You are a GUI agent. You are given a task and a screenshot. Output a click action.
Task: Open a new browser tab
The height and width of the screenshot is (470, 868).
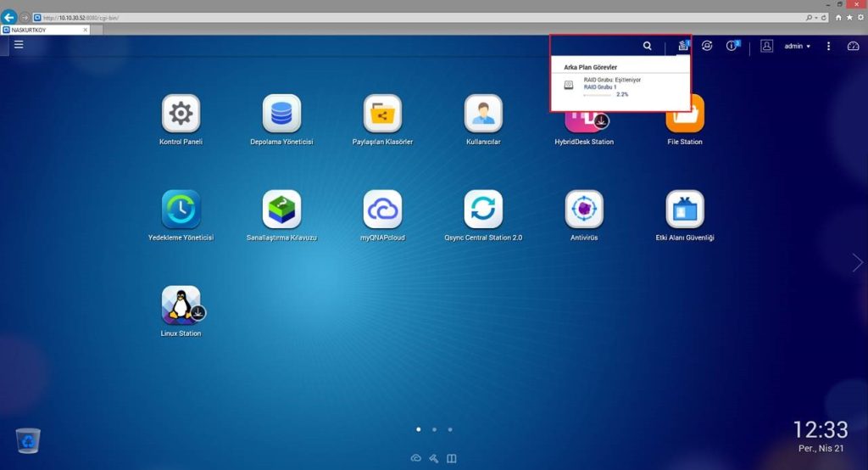[x=97, y=30]
